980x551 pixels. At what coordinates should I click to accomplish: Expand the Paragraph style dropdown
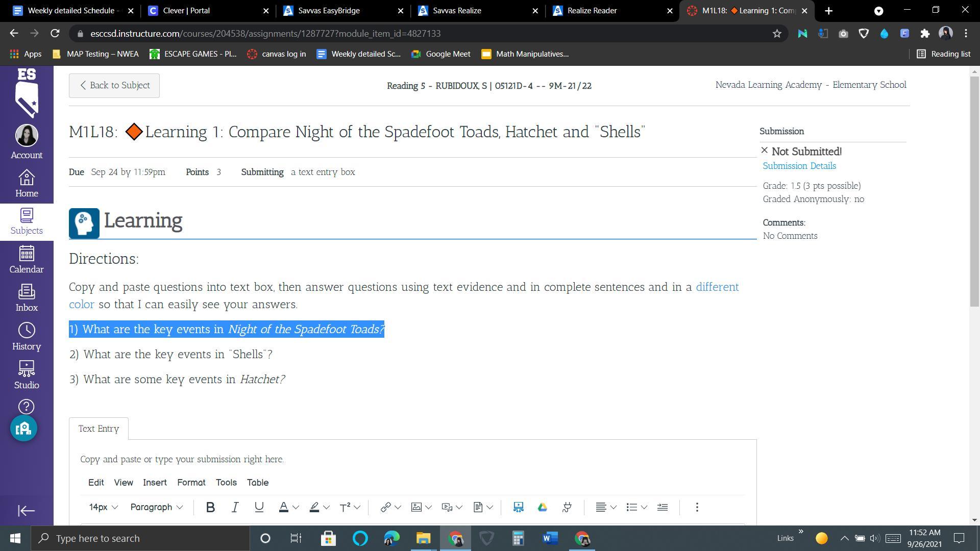click(156, 507)
